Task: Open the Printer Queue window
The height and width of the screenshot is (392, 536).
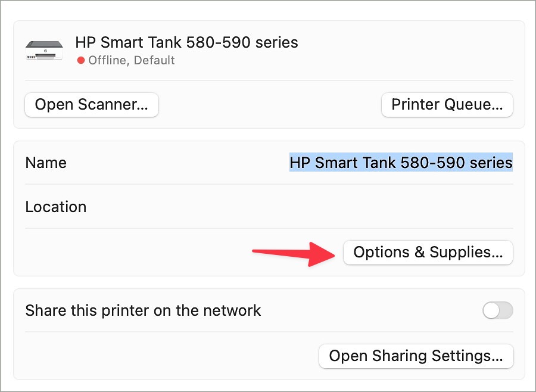Action: [x=447, y=105]
